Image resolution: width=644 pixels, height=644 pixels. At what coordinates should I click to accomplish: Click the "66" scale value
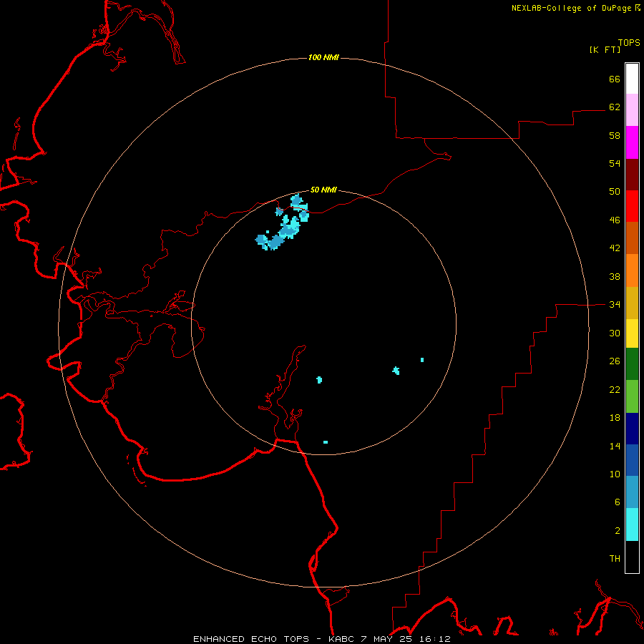pyautogui.click(x=615, y=79)
